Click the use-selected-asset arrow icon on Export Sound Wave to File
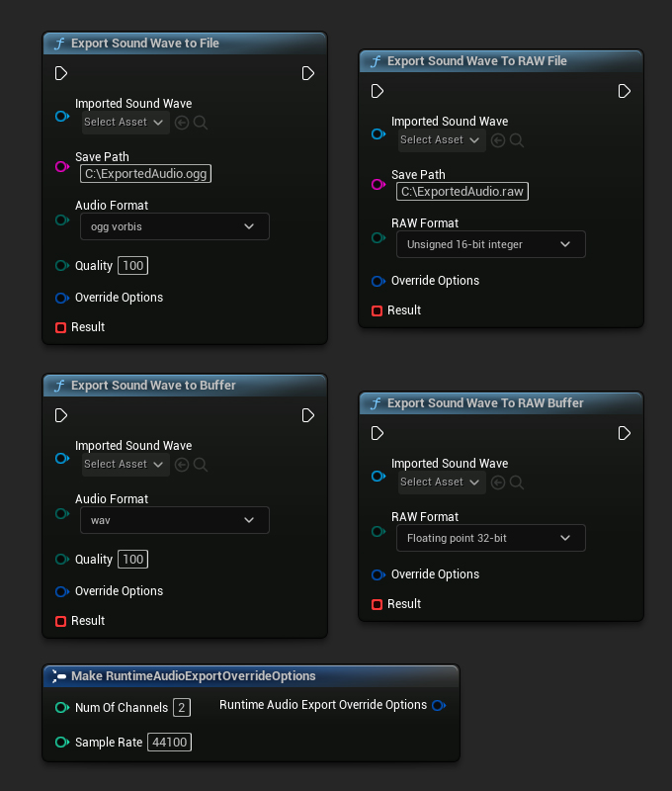 (179, 122)
